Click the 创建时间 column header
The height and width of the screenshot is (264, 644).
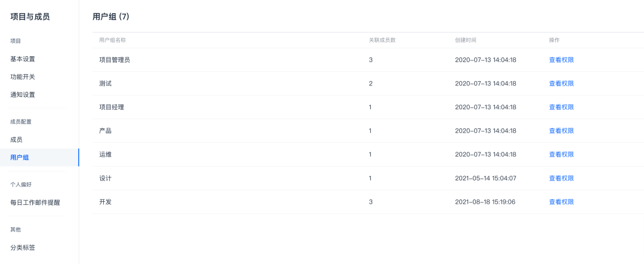click(465, 40)
